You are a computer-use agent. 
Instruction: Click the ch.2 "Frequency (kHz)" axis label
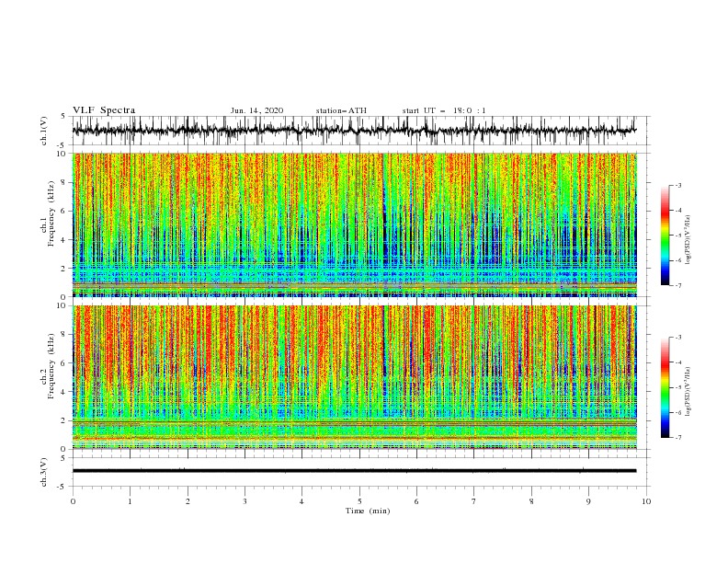coord(52,365)
